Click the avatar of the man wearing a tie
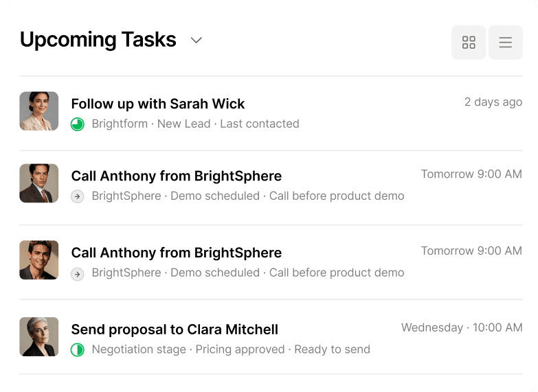This screenshot has width=538, height=392. click(x=39, y=183)
